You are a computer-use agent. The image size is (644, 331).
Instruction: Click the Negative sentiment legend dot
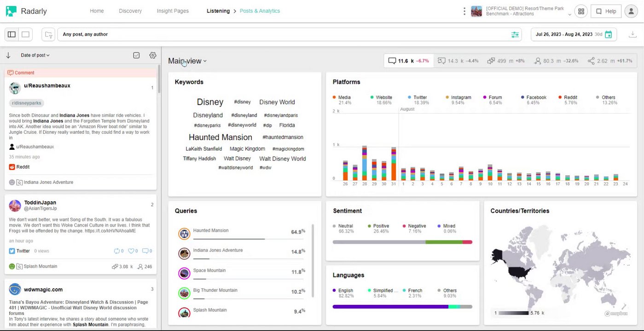(405, 226)
